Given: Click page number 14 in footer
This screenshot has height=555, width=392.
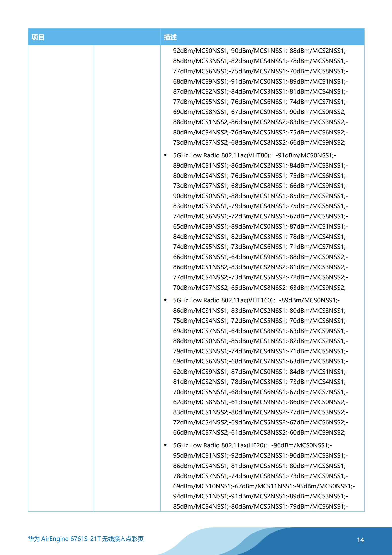Looking at the screenshot, I should pos(360,540).
